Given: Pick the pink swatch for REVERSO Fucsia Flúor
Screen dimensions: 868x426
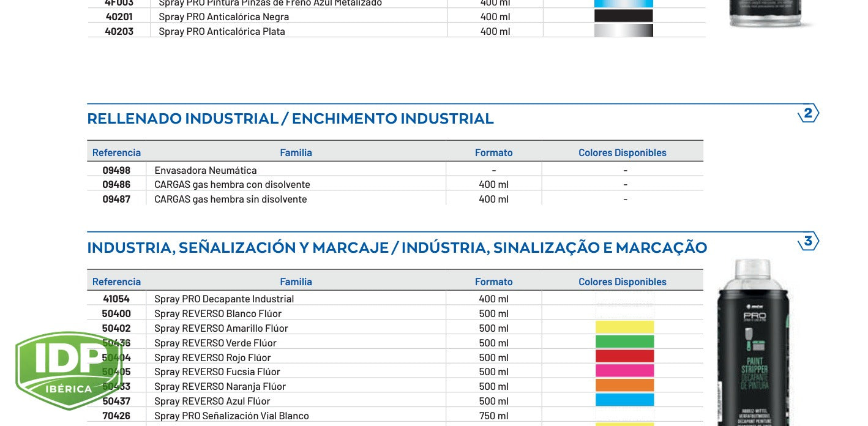Looking at the screenshot, I should [625, 372].
